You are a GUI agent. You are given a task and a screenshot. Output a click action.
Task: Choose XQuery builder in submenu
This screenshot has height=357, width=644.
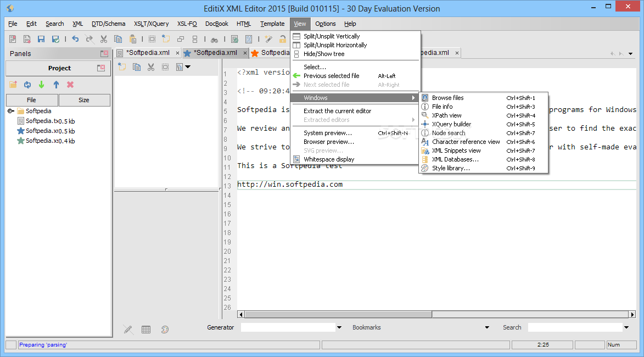483,124
